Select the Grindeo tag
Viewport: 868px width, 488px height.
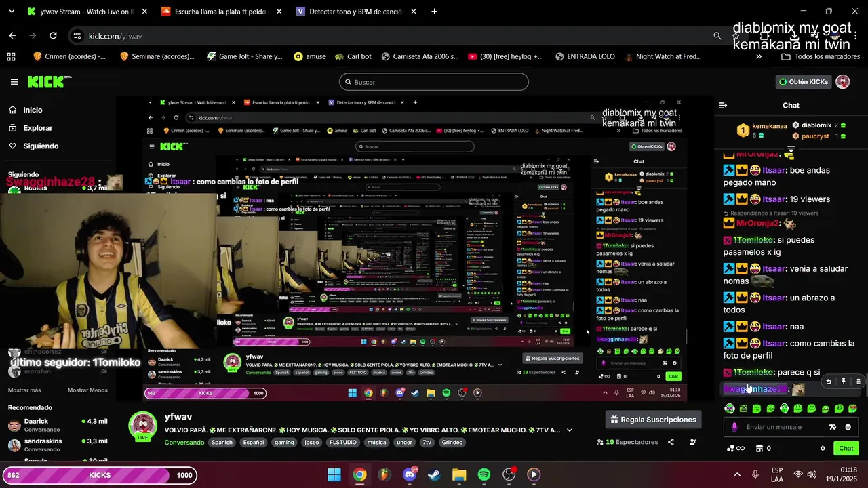click(x=452, y=443)
